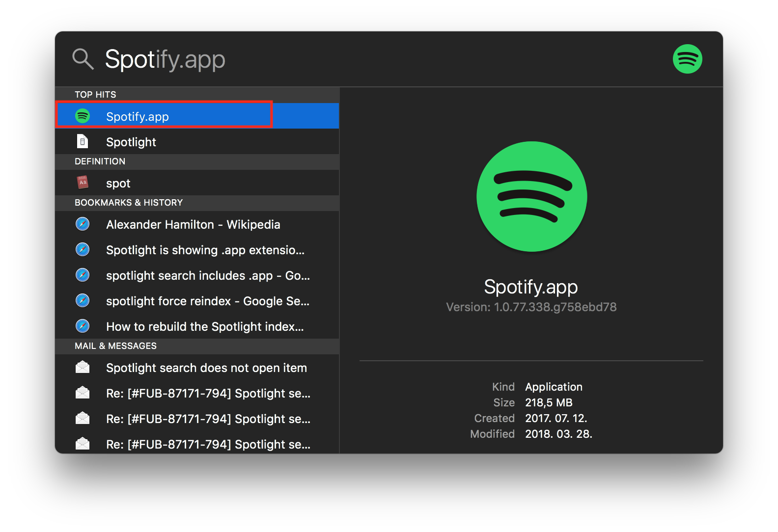Click the Version 1.0.77.338 text in preview

pyautogui.click(x=531, y=307)
